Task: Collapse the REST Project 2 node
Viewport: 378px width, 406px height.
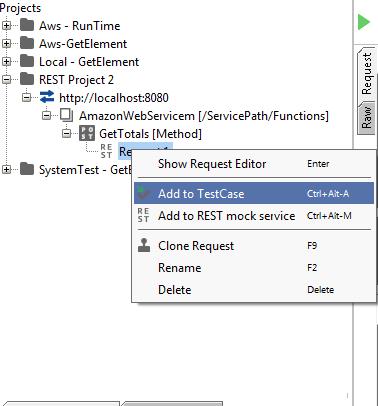Action: click(6, 79)
